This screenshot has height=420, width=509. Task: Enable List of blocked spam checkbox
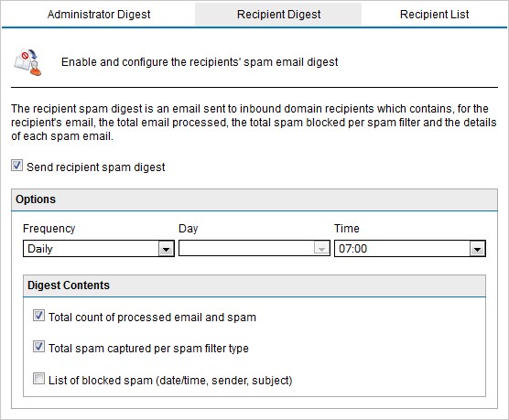[x=38, y=379]
